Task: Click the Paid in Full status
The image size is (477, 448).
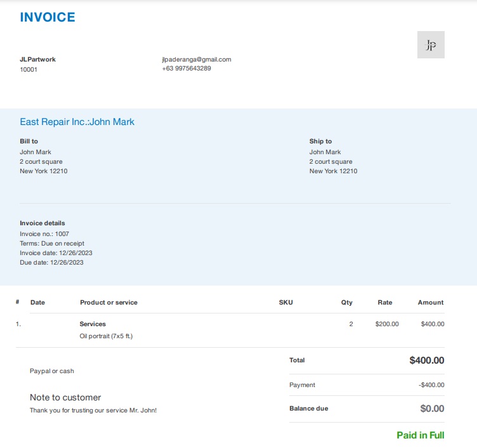Action: [x=421, y=435]
